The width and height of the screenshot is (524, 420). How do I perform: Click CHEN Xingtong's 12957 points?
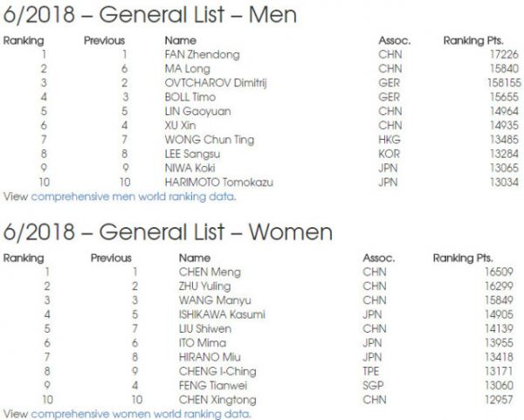(x=499, y=400)
